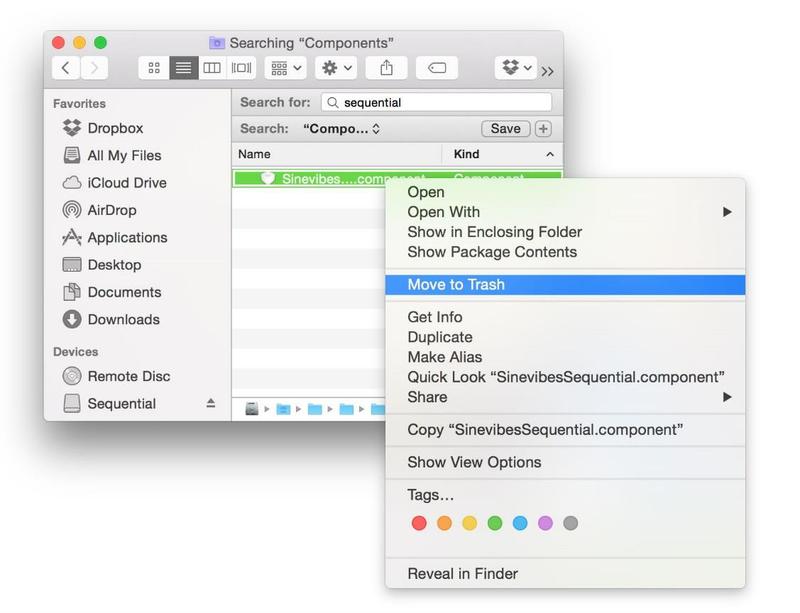The width and height of the screenshot is (800, 613).
Task: Expand the Share submenu
Action: point(565,397)
